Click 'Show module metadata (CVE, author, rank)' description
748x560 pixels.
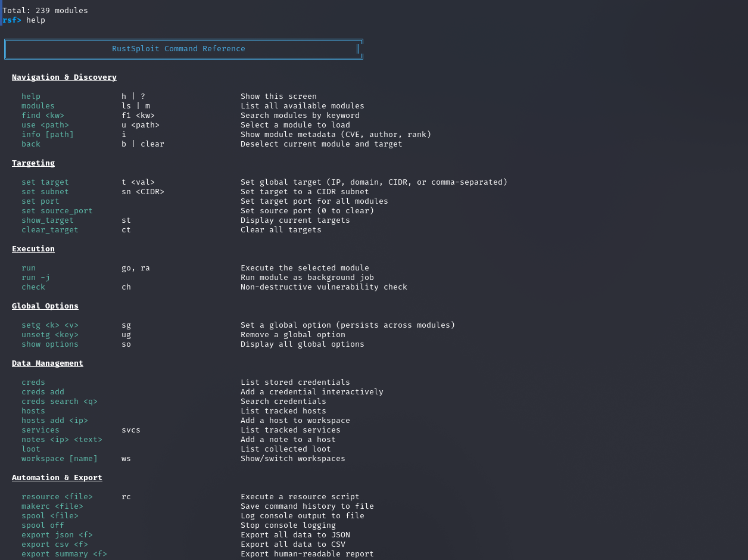336,135
